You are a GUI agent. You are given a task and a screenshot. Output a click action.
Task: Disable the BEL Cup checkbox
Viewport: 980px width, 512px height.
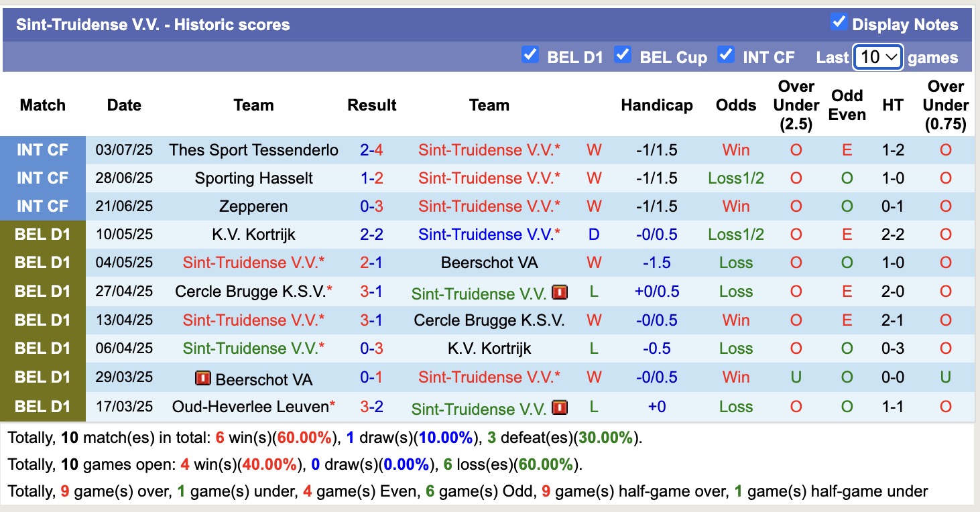(x=622, y=56)
